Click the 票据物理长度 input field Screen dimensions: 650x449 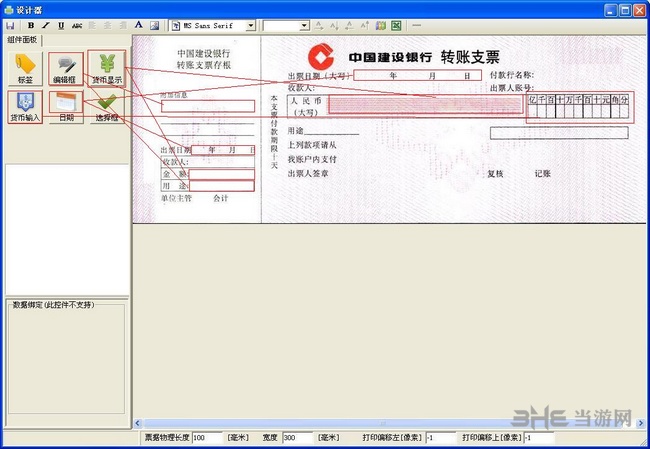tap(207, 438)
